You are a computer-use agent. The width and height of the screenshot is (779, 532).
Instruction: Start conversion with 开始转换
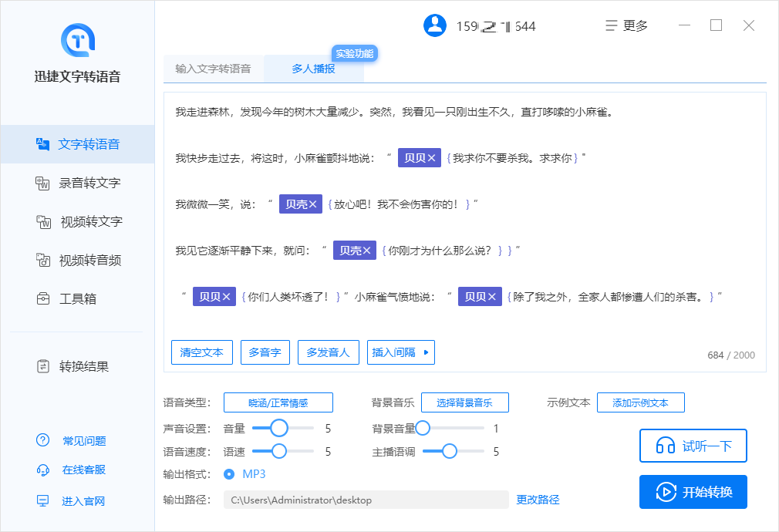pyautogui.click(x=693, y=491)
